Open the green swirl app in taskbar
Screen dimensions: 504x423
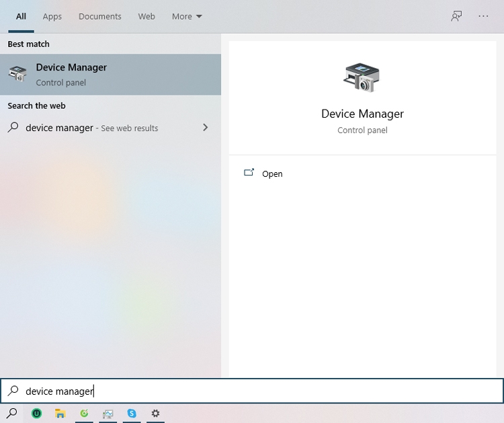[x=84, y=413]
